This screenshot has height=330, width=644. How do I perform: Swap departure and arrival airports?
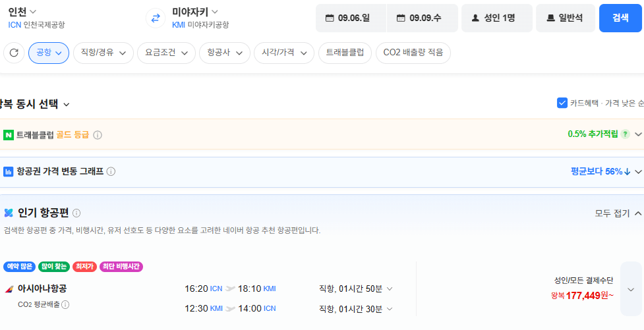pos(156,18)
